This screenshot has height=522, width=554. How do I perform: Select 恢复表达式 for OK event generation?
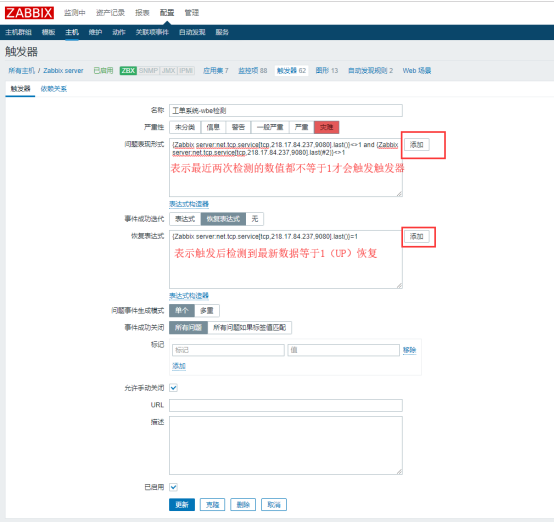click(x=223, y=219)
